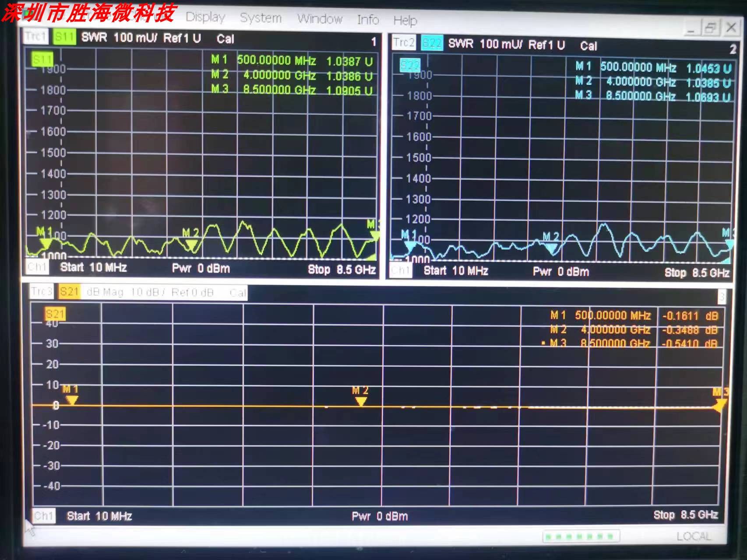Click S21 M2 readout -0.3488 dB
This screenshot has height=560, width=747.
690,330
